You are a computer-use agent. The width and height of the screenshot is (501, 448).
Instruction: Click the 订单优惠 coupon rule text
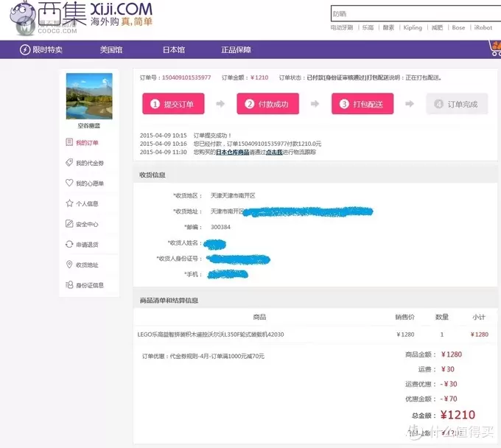203,356
